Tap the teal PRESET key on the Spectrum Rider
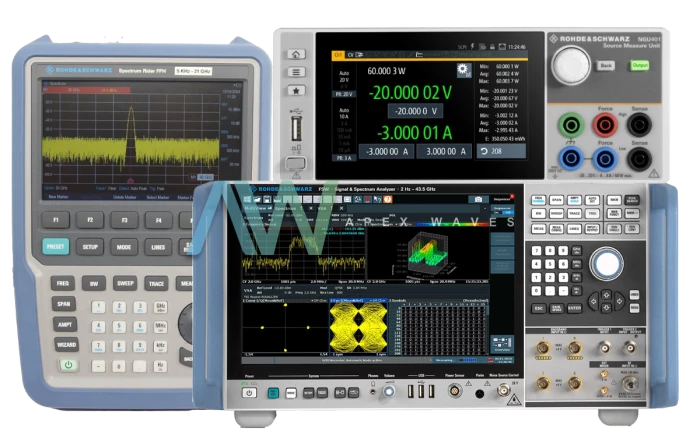The height and width of the screenshot is (435, 700). (x=56, y=247)
